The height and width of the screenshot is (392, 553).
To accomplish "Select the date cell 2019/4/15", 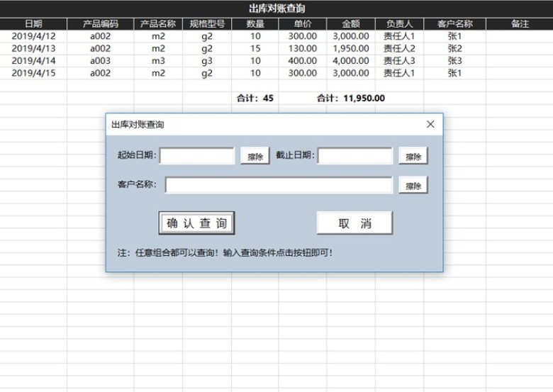I will click(33, 73).
